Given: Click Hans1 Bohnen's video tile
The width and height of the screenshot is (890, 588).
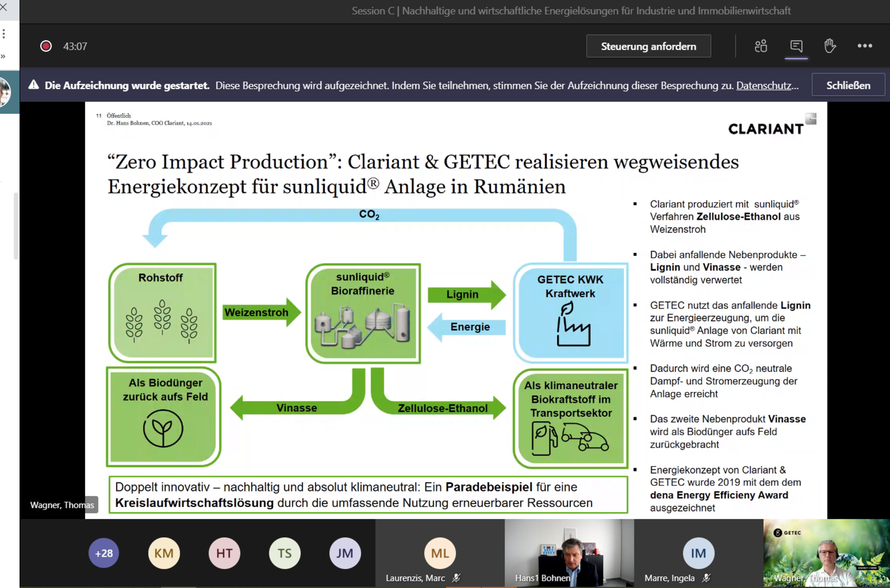Looking at the screenshot, I should tap(569, 553).
